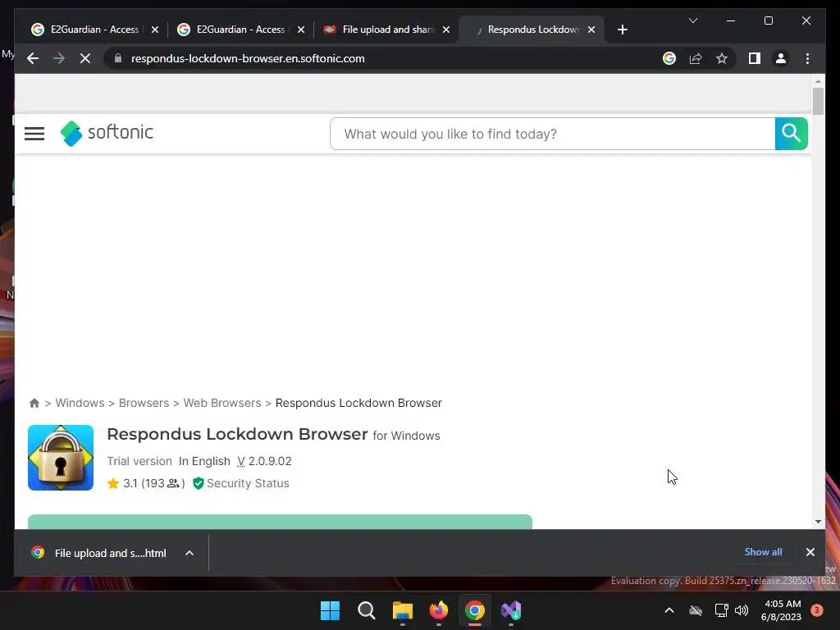
Task: Click the Softonic logo
Action: (x=107, y=133)
